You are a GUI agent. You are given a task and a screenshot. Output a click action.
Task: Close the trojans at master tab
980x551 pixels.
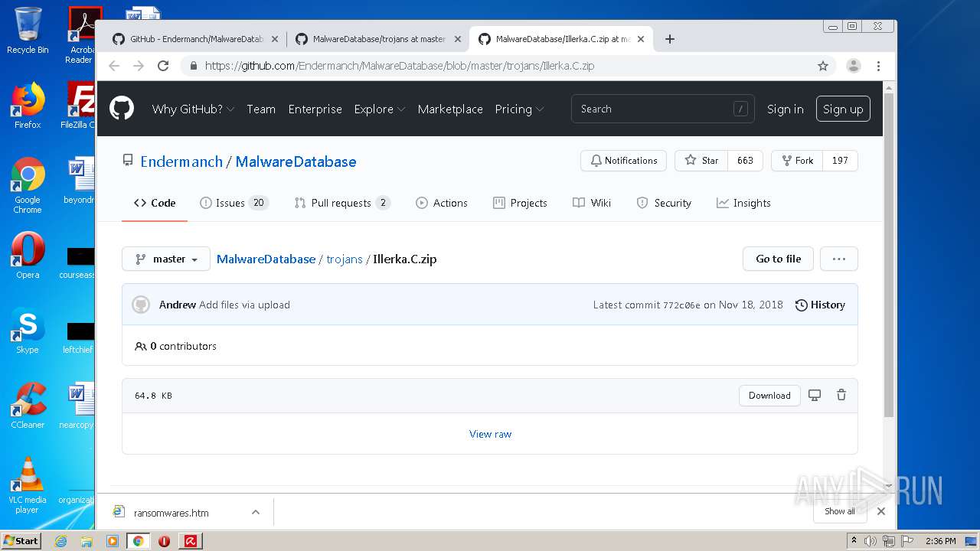457,39
